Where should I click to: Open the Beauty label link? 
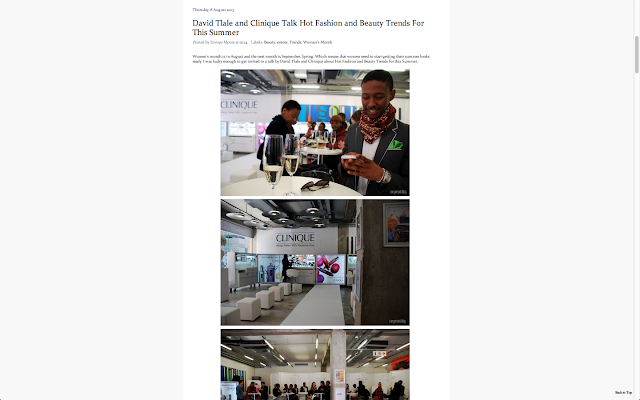[x=269, y=42]
